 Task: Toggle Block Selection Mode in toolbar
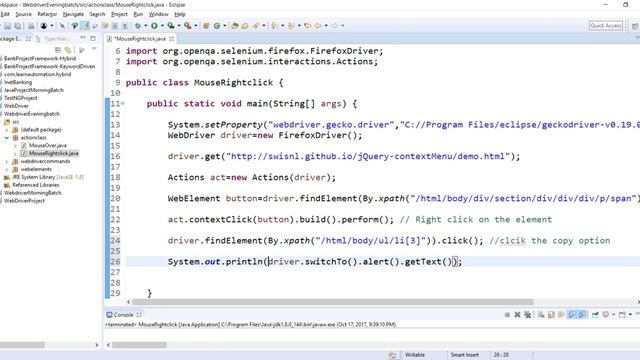click(115, 26)
